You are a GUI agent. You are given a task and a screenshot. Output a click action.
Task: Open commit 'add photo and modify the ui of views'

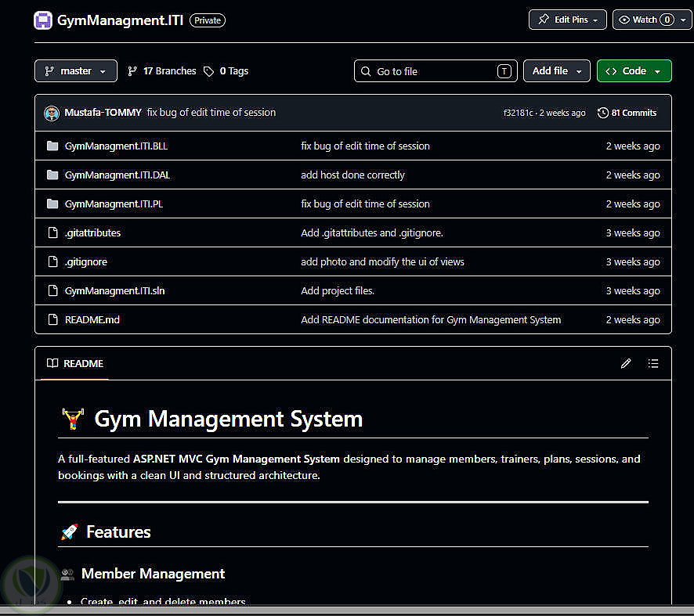click(x=382, y=261)
